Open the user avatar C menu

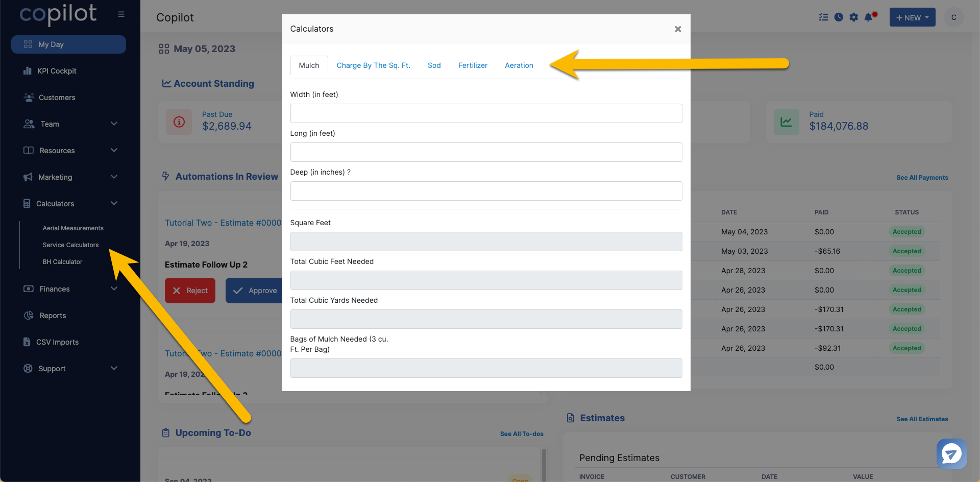pyautogui.click(x=953, y=17)
